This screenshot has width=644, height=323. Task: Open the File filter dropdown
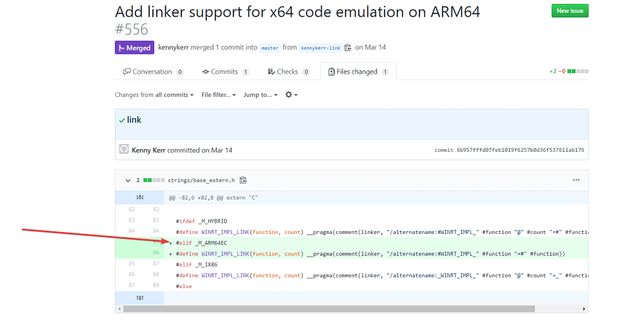[x=219, y=94]
